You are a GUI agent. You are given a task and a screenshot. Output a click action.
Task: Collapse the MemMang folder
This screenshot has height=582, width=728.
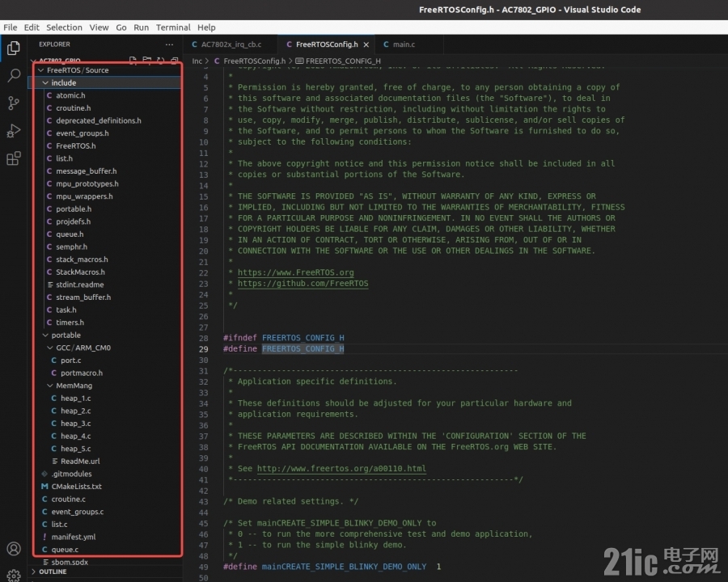pos(50,386)
